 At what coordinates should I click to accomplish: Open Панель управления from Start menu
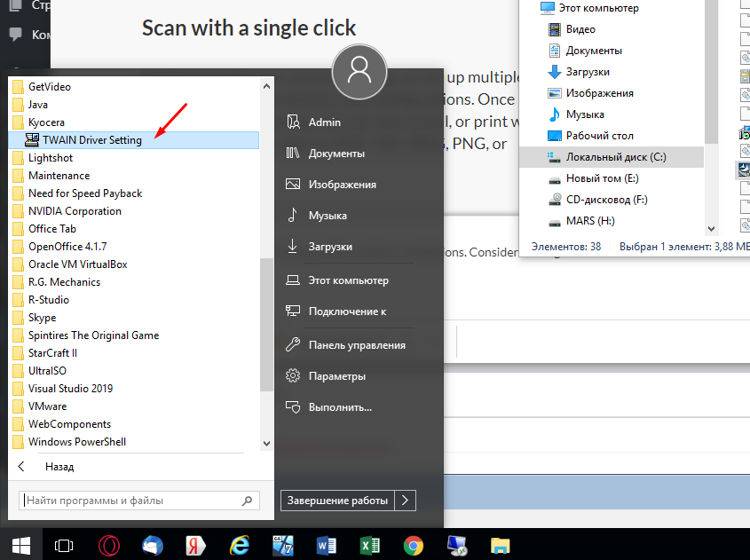(x=357, y=345)
